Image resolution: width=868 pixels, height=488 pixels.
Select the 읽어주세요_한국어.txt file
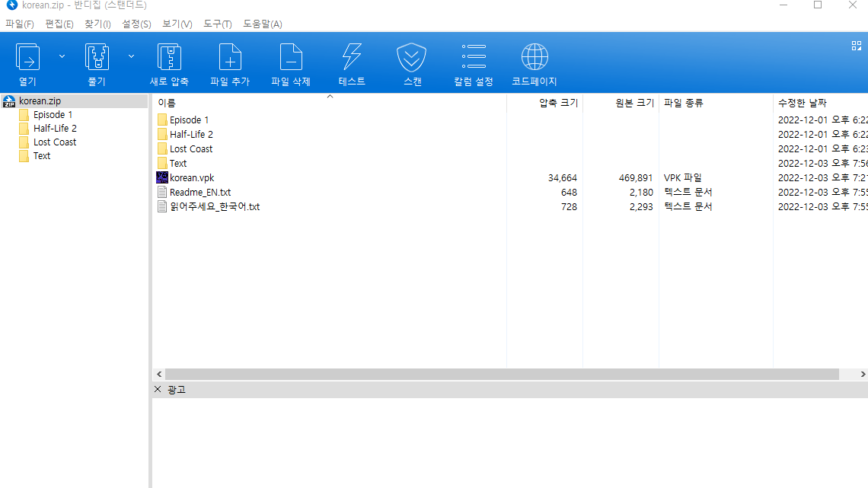pos(215,206)
